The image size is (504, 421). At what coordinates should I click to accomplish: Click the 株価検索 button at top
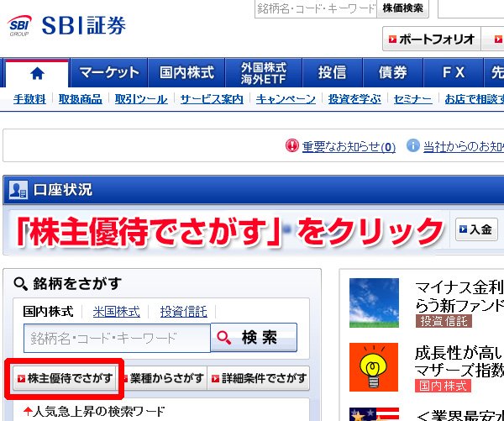tap(402, 8)
